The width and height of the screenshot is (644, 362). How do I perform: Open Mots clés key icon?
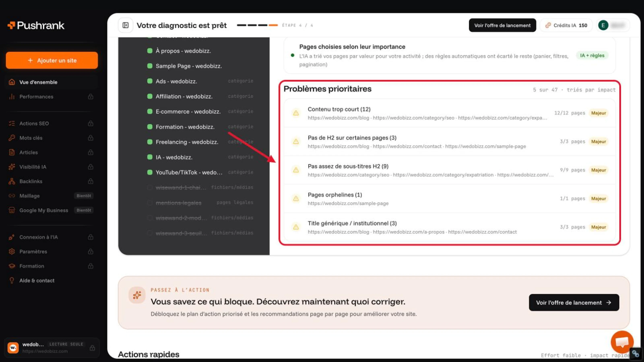pos(12,138)
